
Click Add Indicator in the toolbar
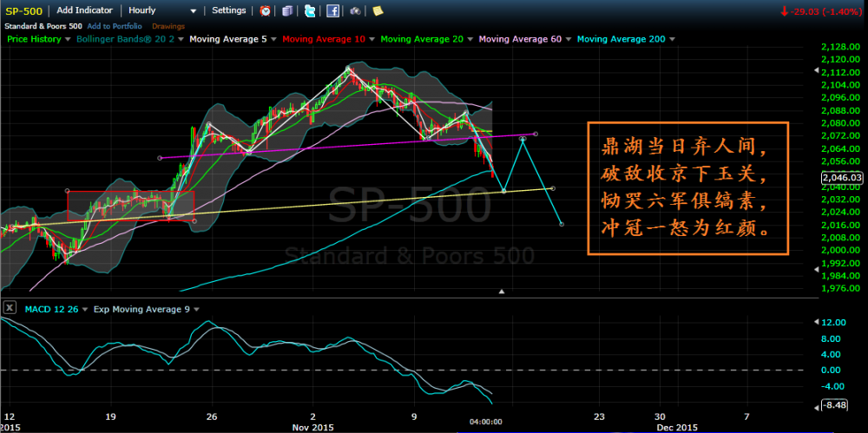click(85, 10)
